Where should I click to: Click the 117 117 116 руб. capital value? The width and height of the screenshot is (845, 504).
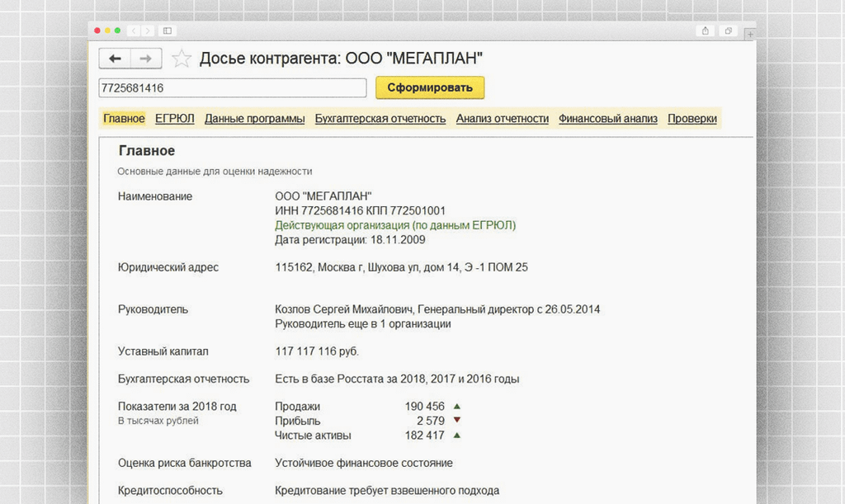point(316,351)
